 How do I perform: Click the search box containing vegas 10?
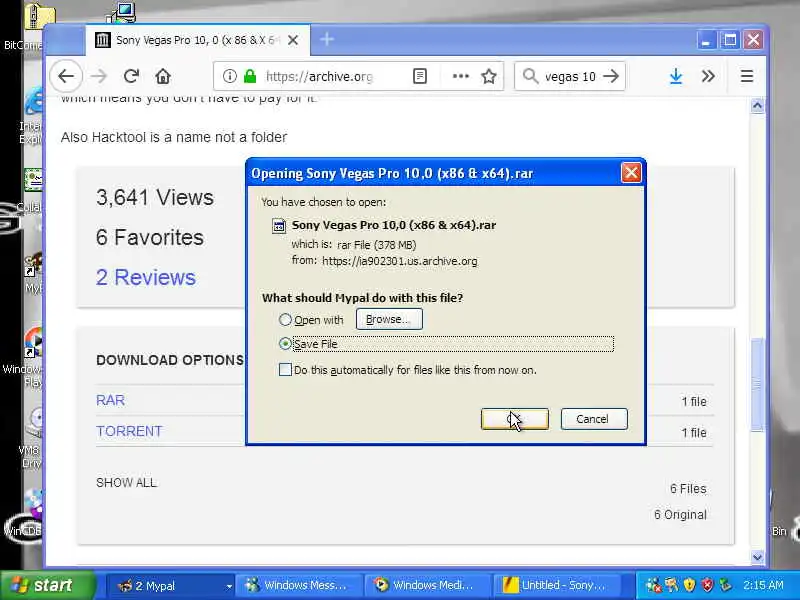coord(570,77)
